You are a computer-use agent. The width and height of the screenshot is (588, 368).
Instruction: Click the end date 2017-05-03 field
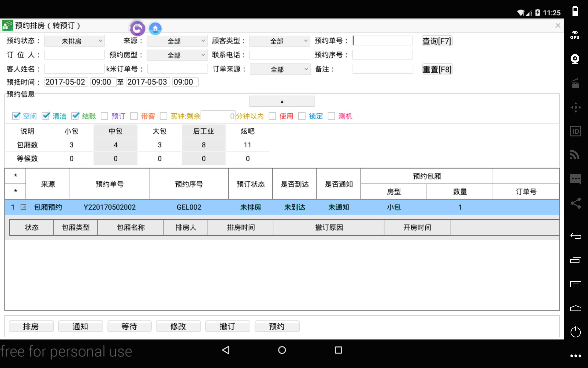[148, 82]
